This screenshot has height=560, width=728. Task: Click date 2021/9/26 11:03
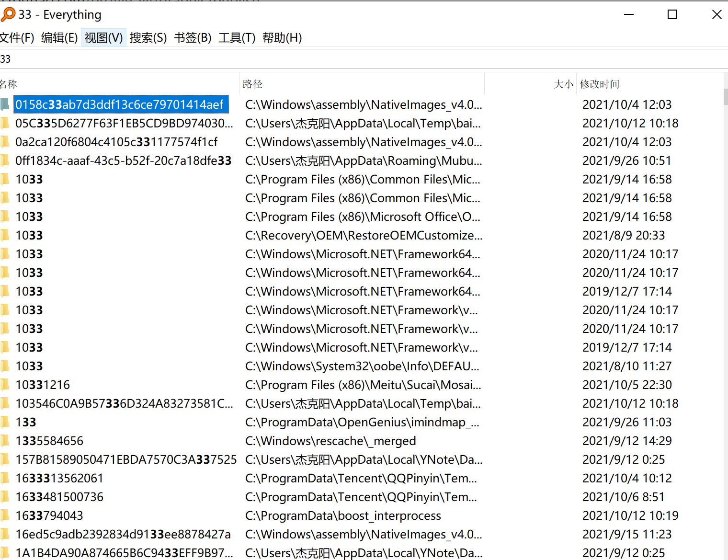[x=627, y=422]
